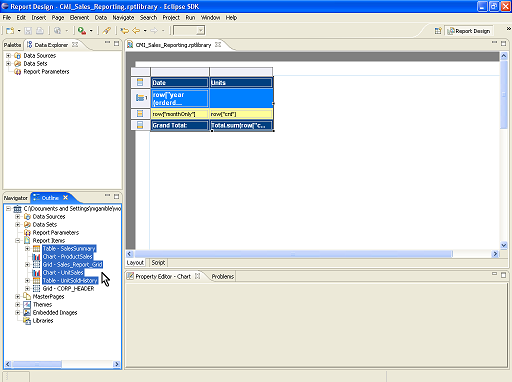
Task: Click the horizontal scrollbar of the layout editor
Action: pos(293,254)
